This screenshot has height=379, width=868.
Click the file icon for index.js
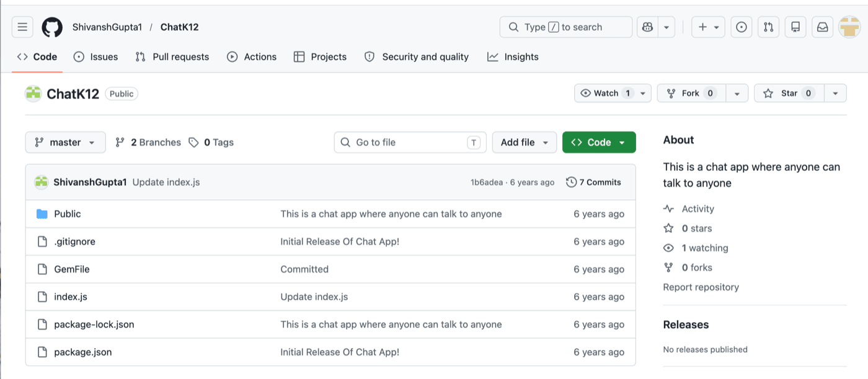tap(42, 297)
